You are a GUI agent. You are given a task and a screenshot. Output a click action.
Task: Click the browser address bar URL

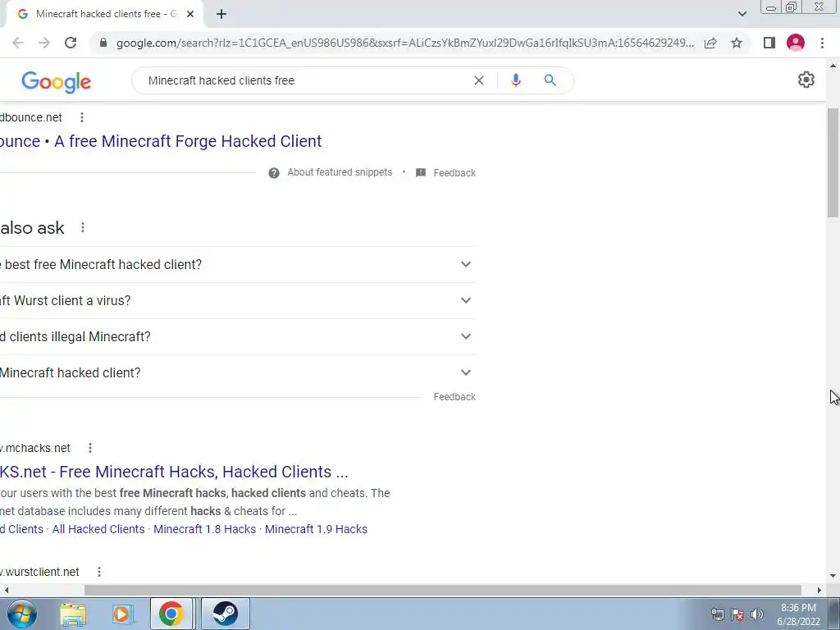click(x=405, y=43)
